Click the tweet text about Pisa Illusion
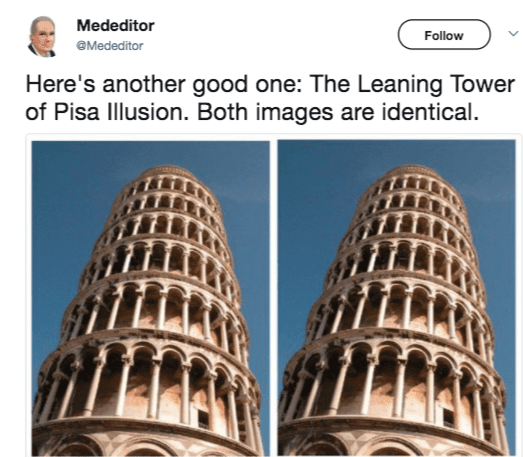This screenshot has height=457, width=523. (x=270, y=98)
